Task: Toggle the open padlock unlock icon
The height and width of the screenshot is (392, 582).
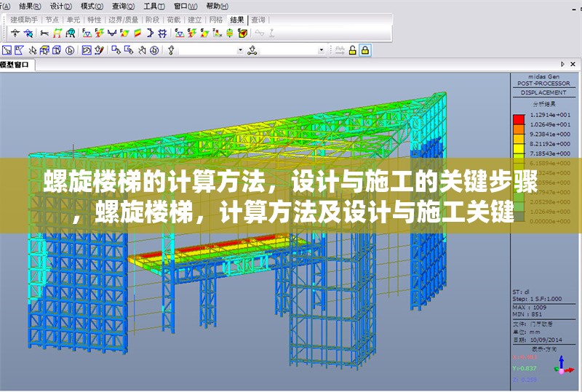Action: coord(352,50)
